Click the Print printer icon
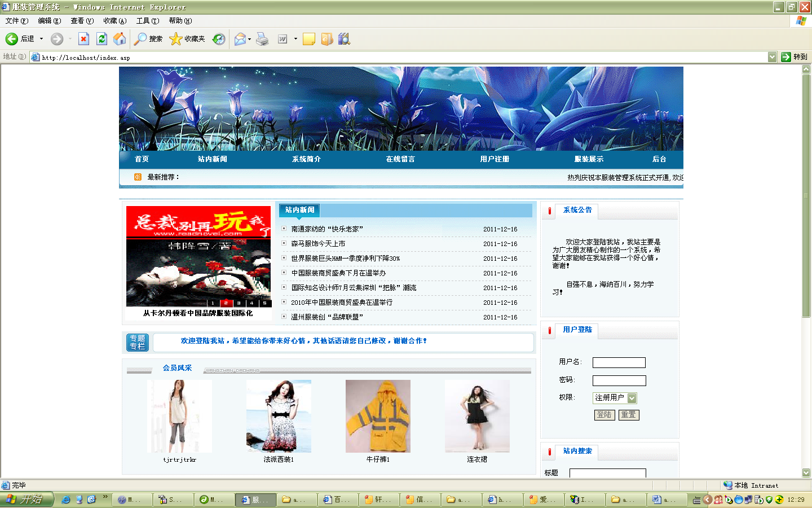812x508 pixels. pos(262,39)
